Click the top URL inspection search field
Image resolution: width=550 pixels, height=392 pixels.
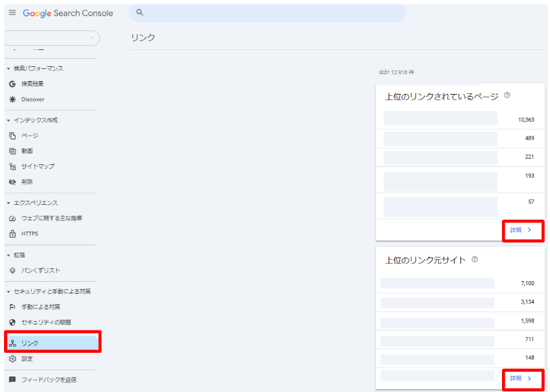tap(270, 13)
